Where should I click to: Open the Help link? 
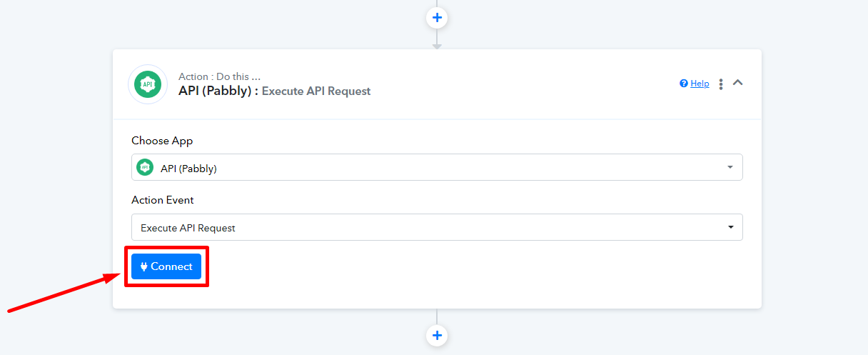pyautogui.click(x=700, y=84)
